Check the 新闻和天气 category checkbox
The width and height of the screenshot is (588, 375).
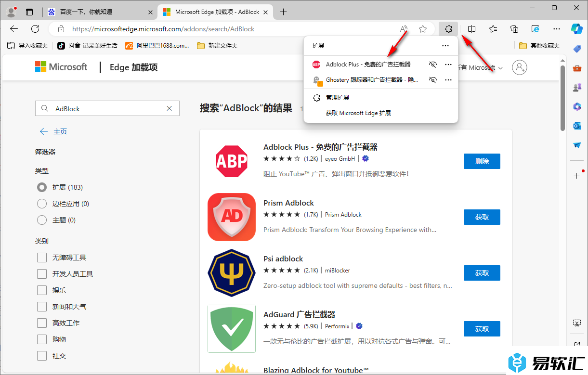click(42, 307)
